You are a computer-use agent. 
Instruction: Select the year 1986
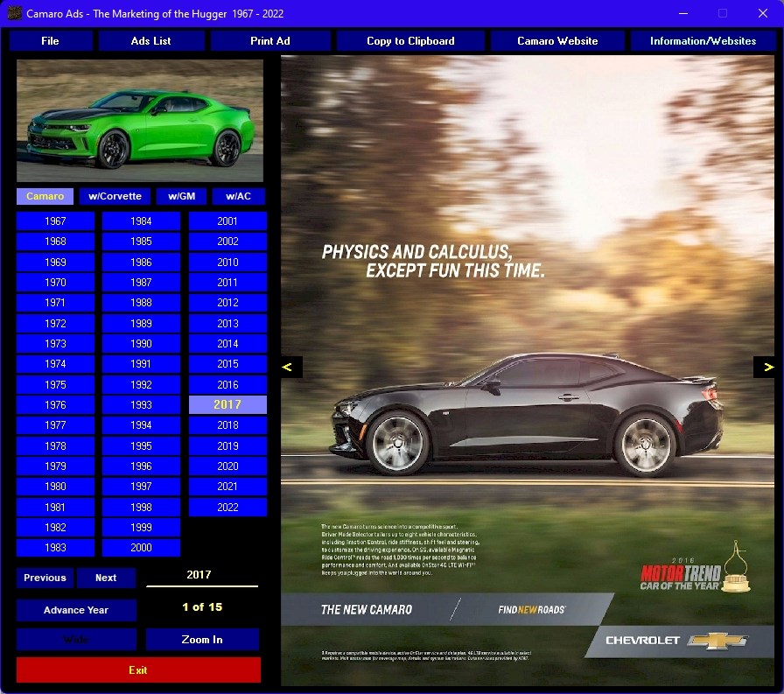(x=141, y=262)
